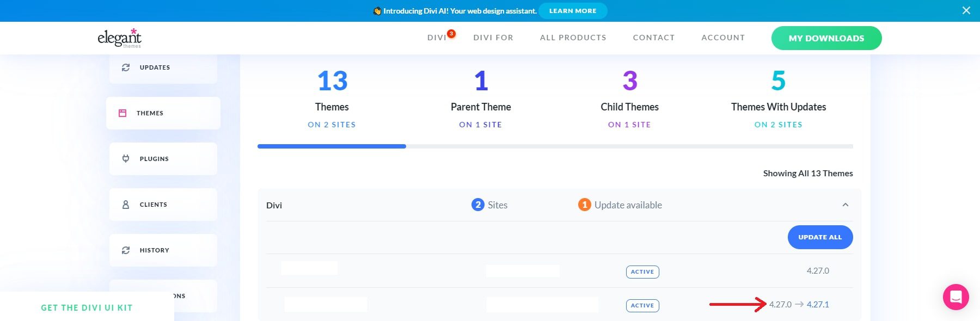The height and width of the screenshot is (321, 980).
Task: Click the red Divi notification badge
Action: pos(451,34)
